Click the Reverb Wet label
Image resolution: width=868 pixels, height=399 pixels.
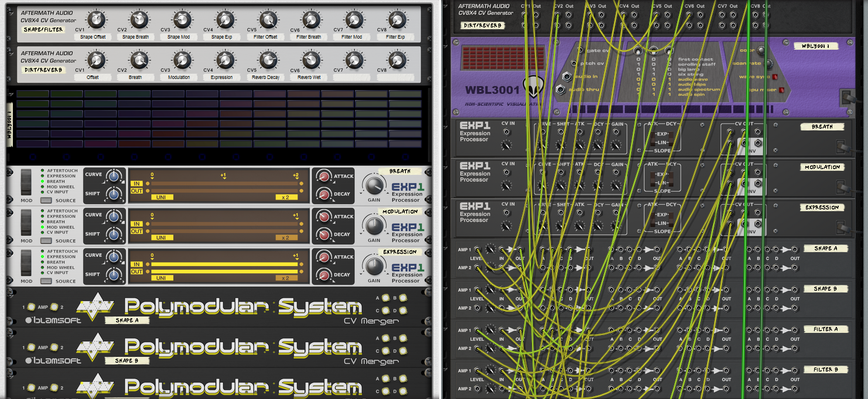coord(309,77)
